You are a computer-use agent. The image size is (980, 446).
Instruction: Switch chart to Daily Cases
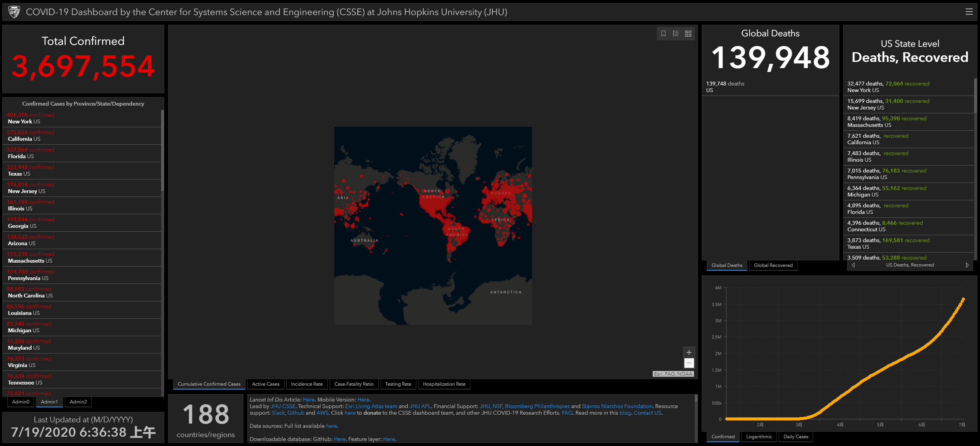(x=796, y=437)
